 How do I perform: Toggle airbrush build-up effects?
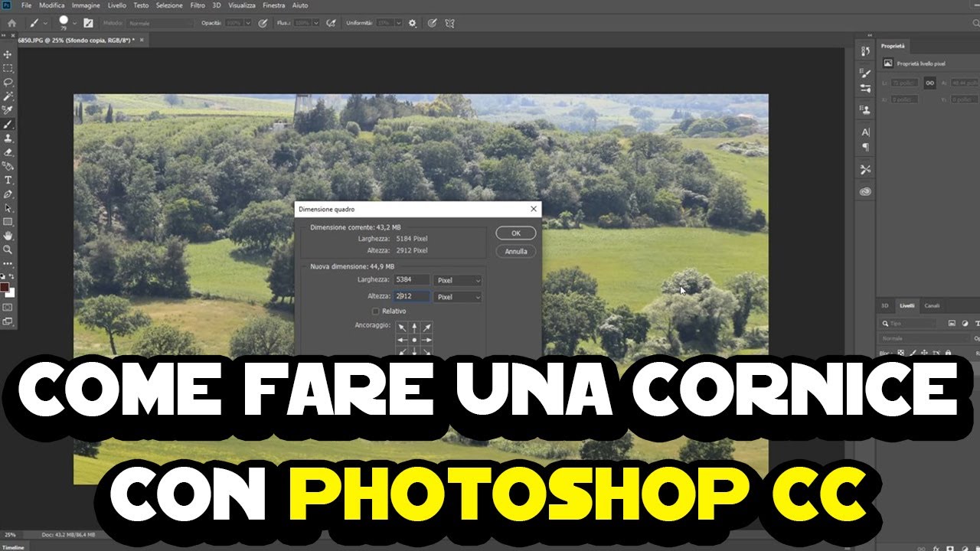[x=331, y=23]
